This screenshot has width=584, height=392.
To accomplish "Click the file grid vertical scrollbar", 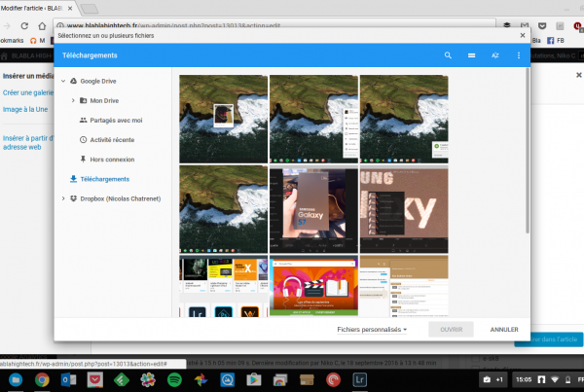I will (527, 151).
